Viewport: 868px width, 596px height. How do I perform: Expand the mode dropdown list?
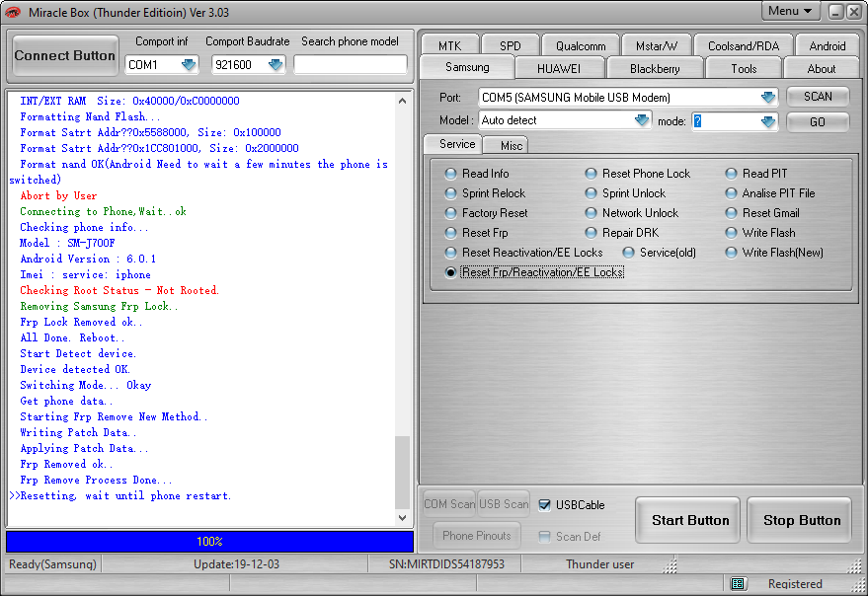tap(768, 121)
